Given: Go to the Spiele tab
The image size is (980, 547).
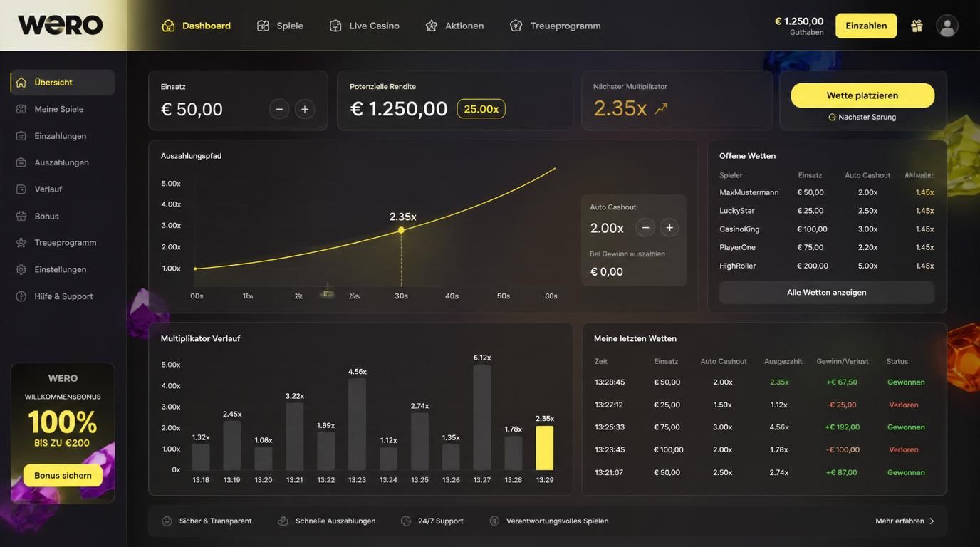Looking at the screenshot, I should point(280,26).
